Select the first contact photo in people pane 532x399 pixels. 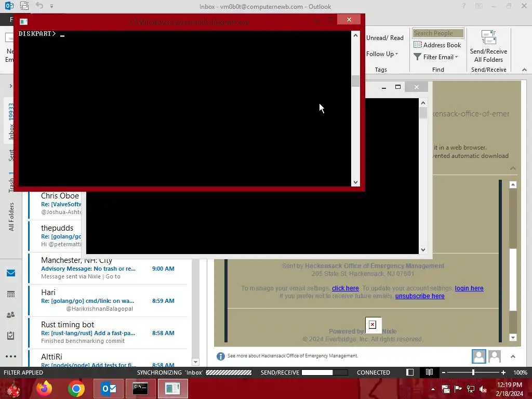tap(478, 356)
